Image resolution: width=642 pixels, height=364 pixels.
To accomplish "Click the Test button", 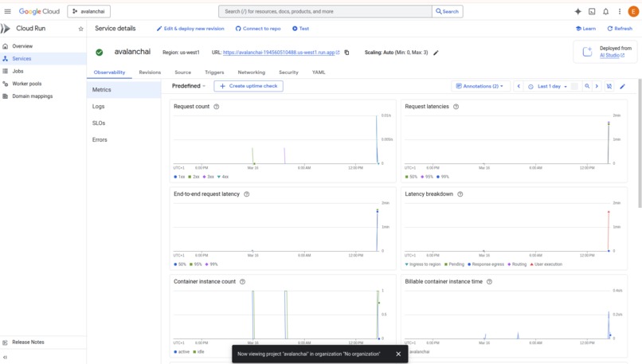I will click(300, 29).
